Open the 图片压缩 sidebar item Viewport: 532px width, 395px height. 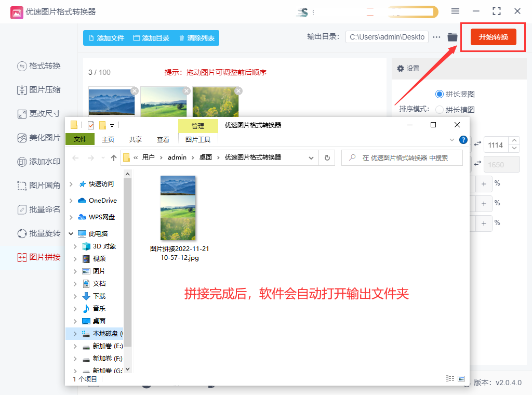38,90
